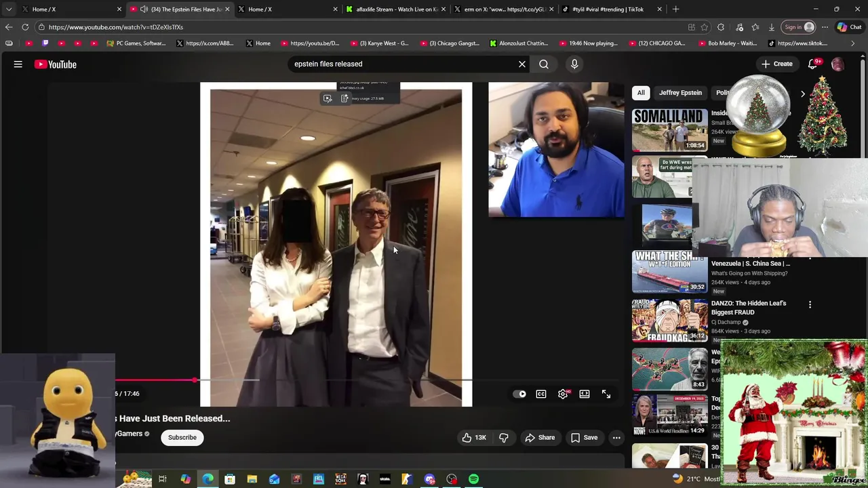This screenshot has height=488, width=868.
Task: Enter full screen video mode
Action: pyautogui.click(x=606, y=394)
